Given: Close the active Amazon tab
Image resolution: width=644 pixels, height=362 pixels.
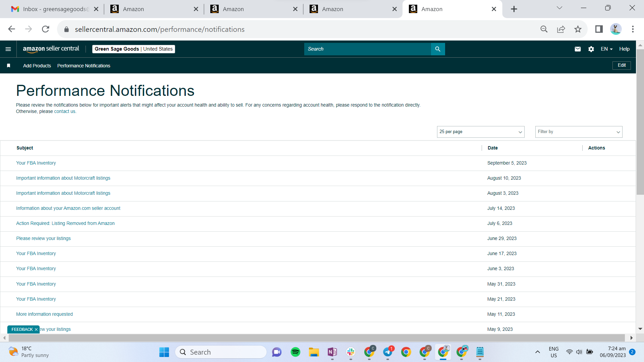Looking at the screenshot, I should click(494, 9).
